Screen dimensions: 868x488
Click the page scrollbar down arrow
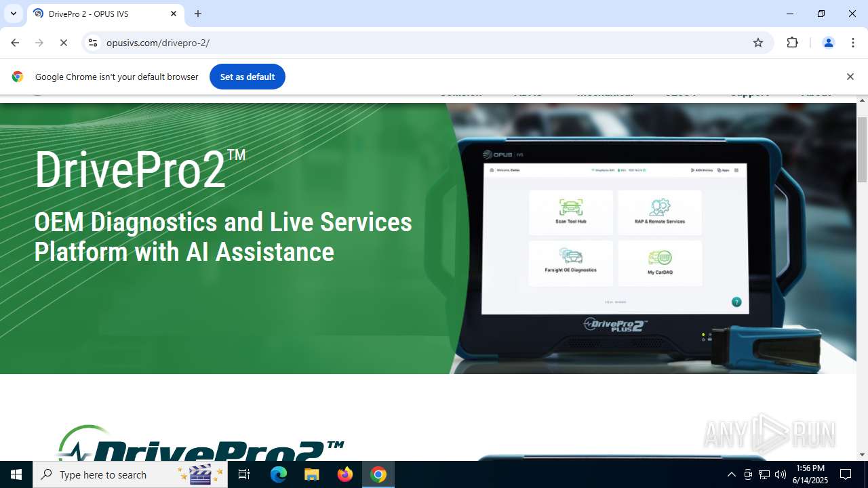tap(862, 455)
